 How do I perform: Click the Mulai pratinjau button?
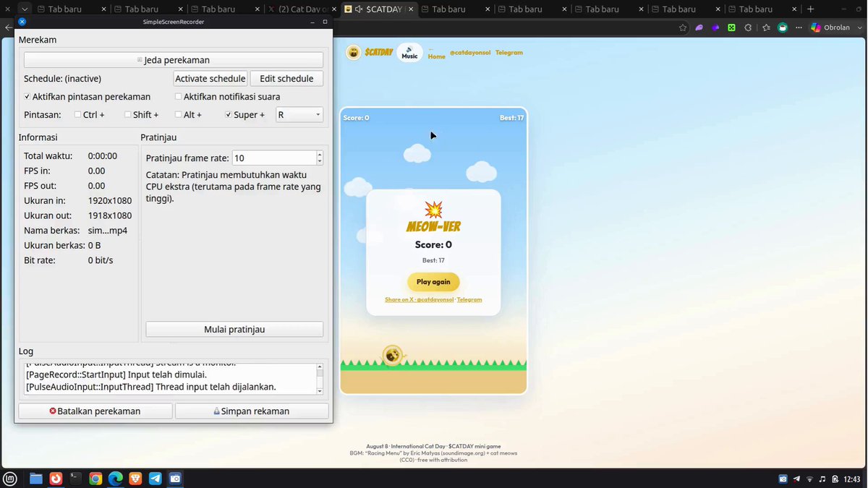234,330
